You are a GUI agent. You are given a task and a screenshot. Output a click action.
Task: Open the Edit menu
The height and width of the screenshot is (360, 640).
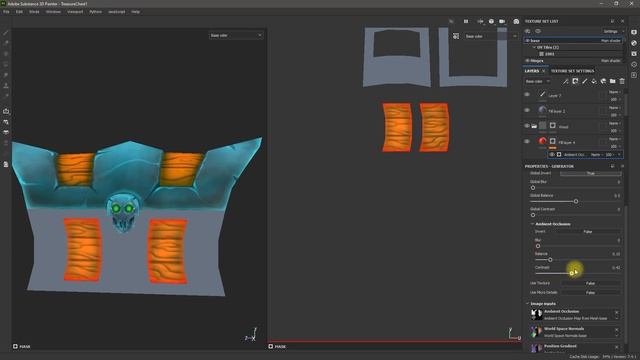[19, 12]
